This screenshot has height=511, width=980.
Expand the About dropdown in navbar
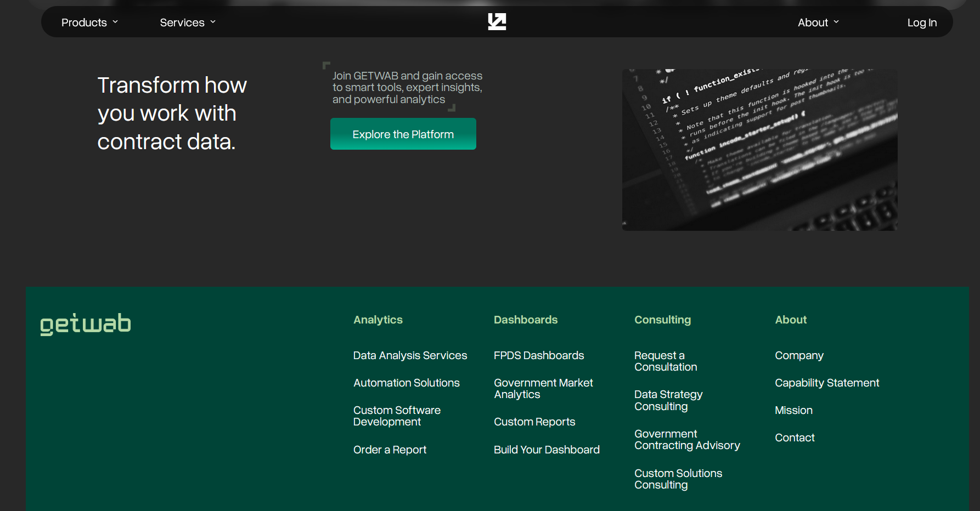pyautogui.click(x=818, y=22)
